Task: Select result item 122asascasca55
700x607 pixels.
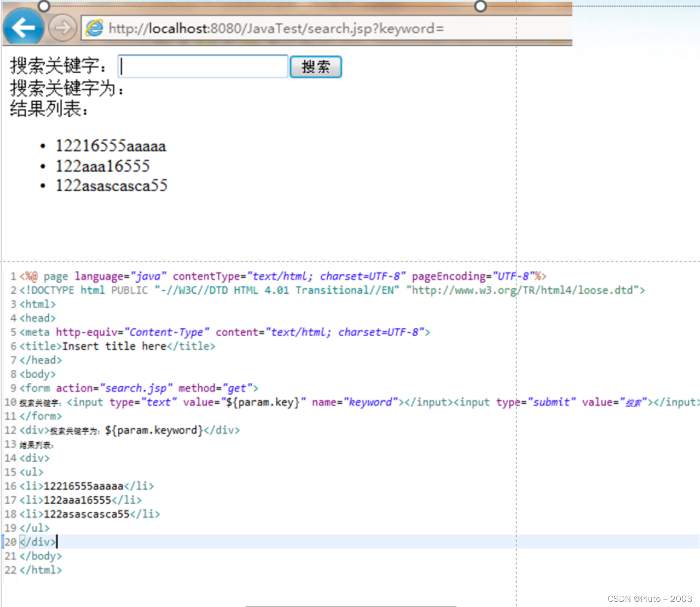Action: coord(111,186)
